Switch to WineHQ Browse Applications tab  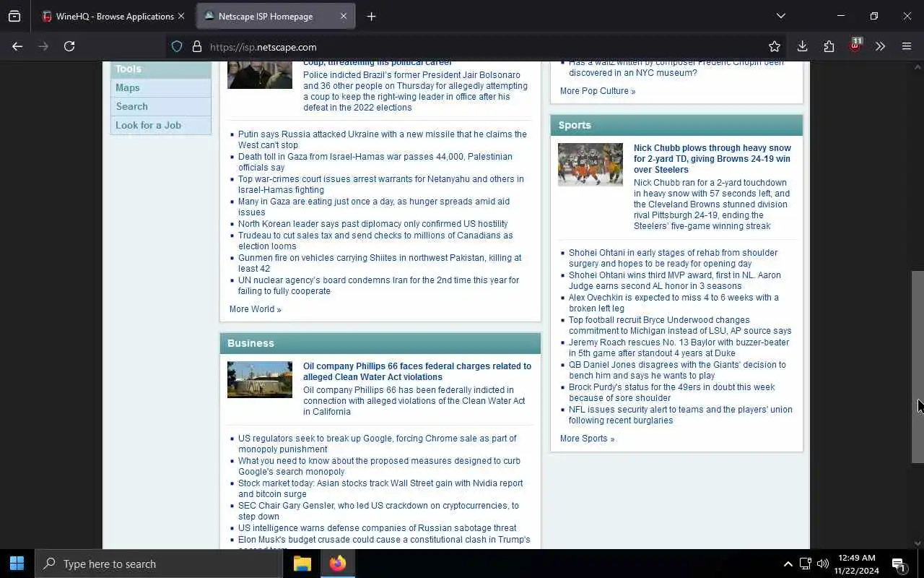114,16
